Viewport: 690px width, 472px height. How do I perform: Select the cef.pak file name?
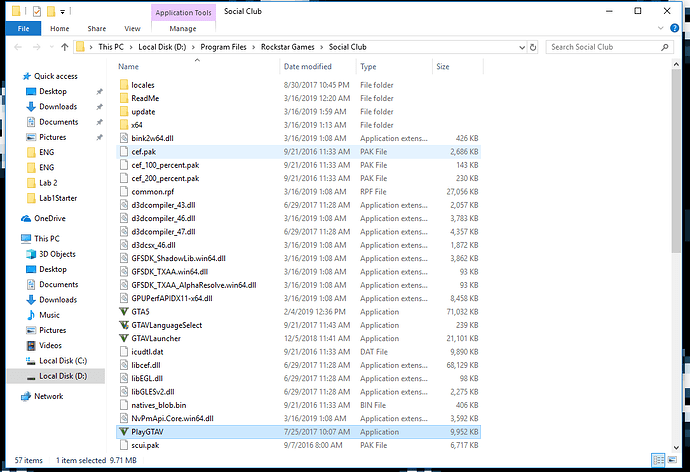(x=143, y=152)
